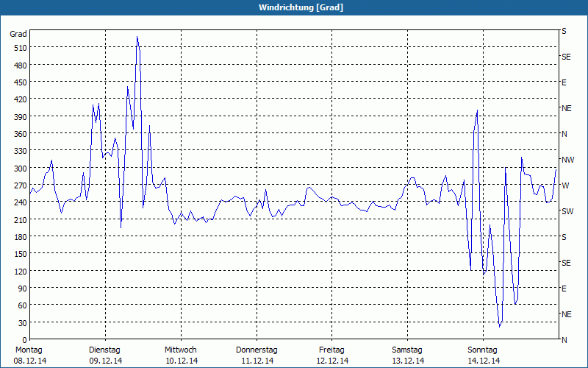Select the date 10.12.14
The width and height of the screenshot is (588, 368).
pyautogui.click(x=182, y=361)
